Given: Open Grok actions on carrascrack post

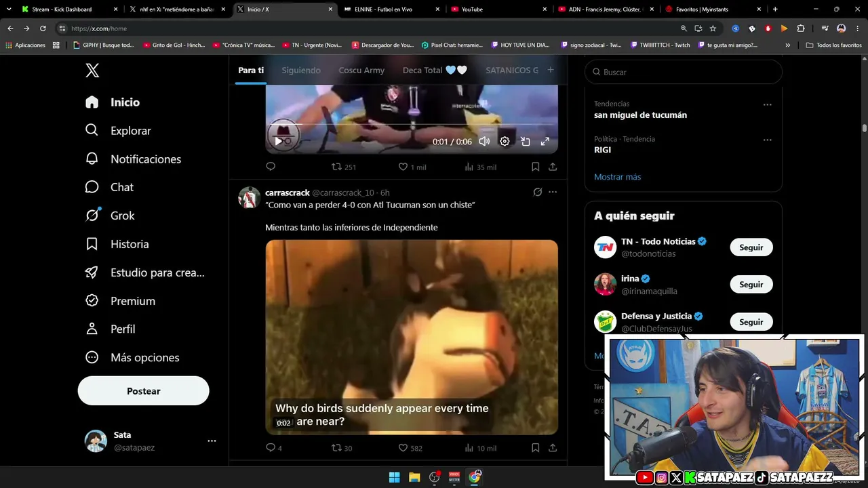Looking at the screenshot, I should pos(538,192).
